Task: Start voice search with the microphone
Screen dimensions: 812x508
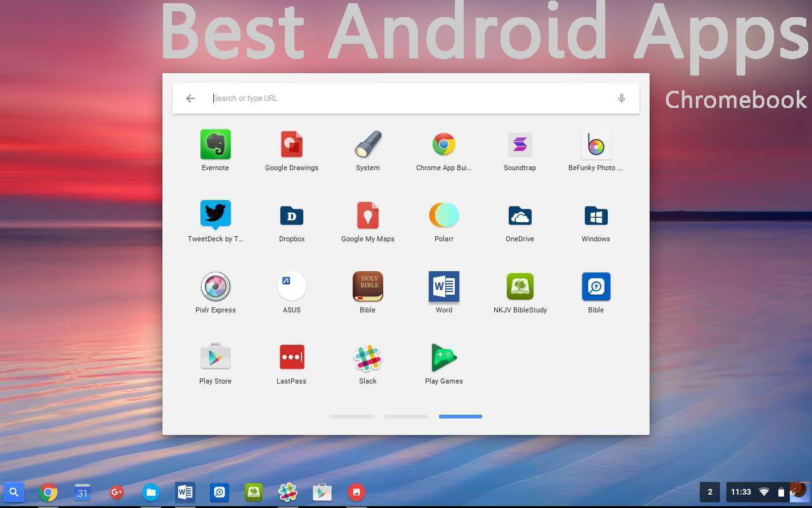Action: 622,98
